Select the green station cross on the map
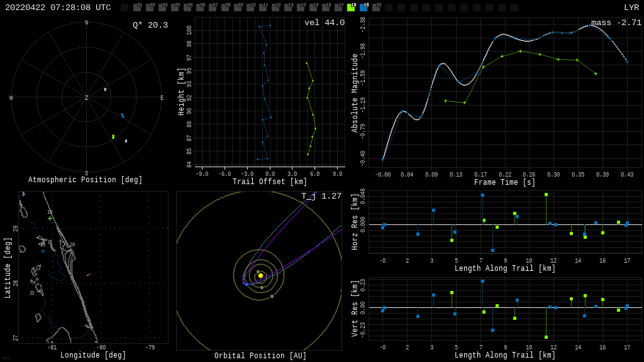The width and height of the screenshot is (644, 362). point(50,218)
